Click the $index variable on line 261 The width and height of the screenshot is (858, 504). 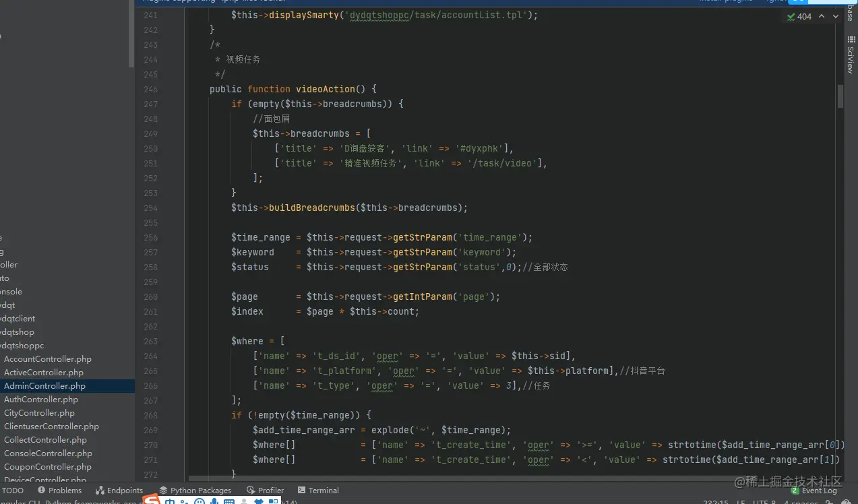[x=247, y=311]
